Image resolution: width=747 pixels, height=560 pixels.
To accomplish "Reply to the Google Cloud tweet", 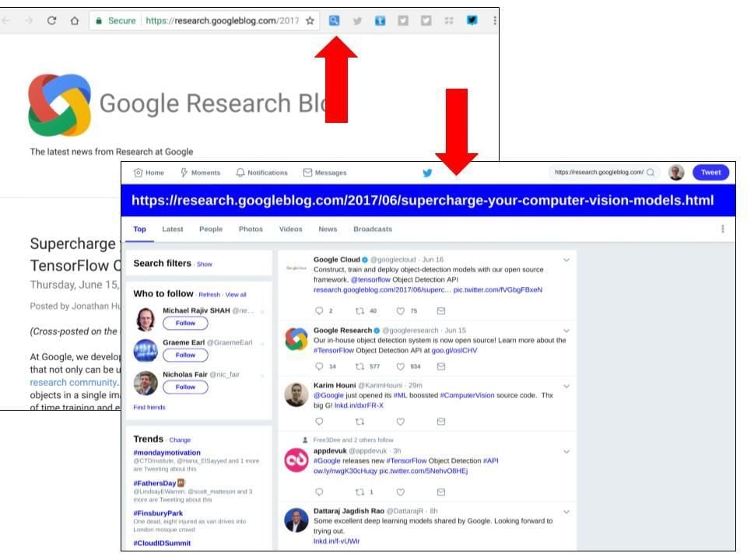I will pyautogui.click(x=319, y=311).
